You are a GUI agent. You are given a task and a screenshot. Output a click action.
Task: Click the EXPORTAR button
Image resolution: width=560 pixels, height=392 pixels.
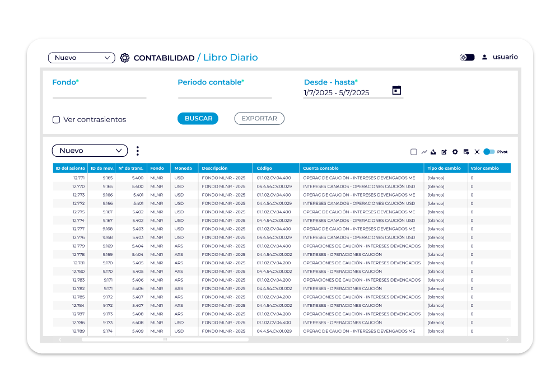click(x=259, y=119)
